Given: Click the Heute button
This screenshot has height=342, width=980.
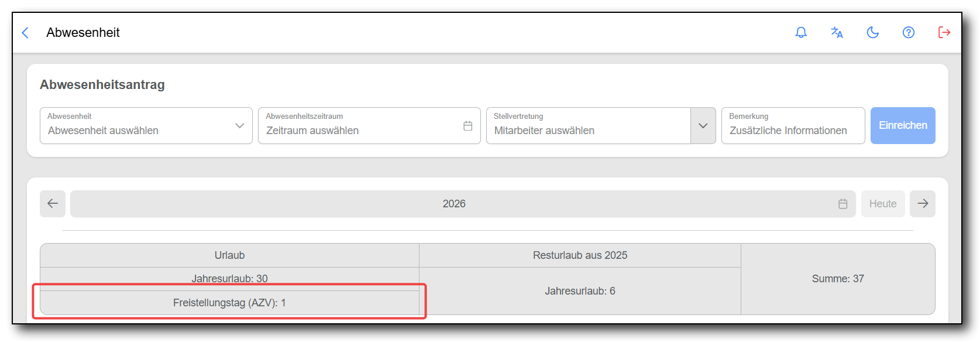Looking at the screenshot, I should 883,204.
